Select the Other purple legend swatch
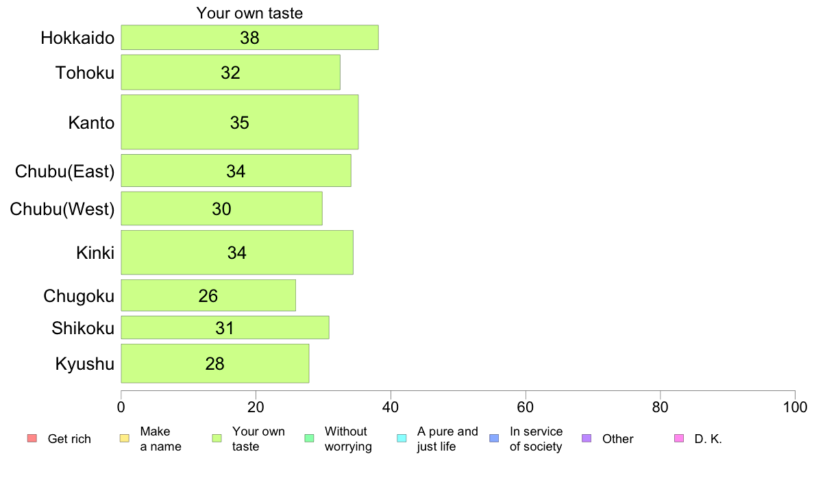814x504 pixels. coord(587,438)
